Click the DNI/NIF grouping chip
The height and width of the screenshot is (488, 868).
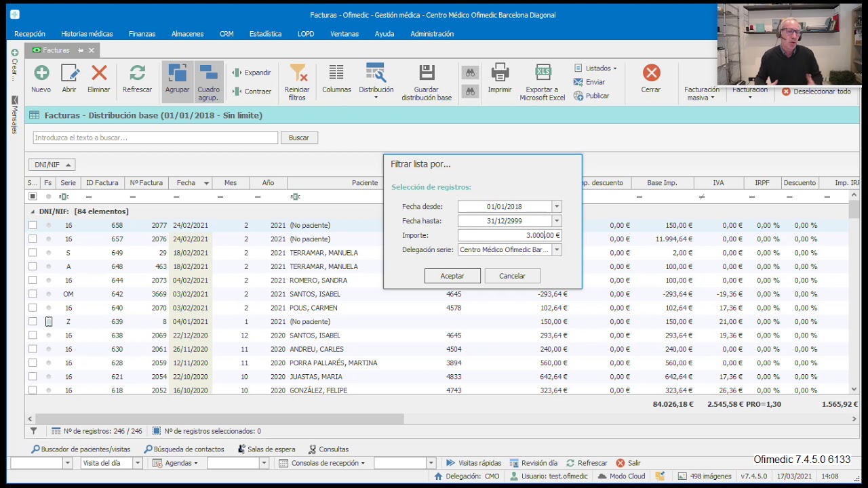(x=52, y=165)
